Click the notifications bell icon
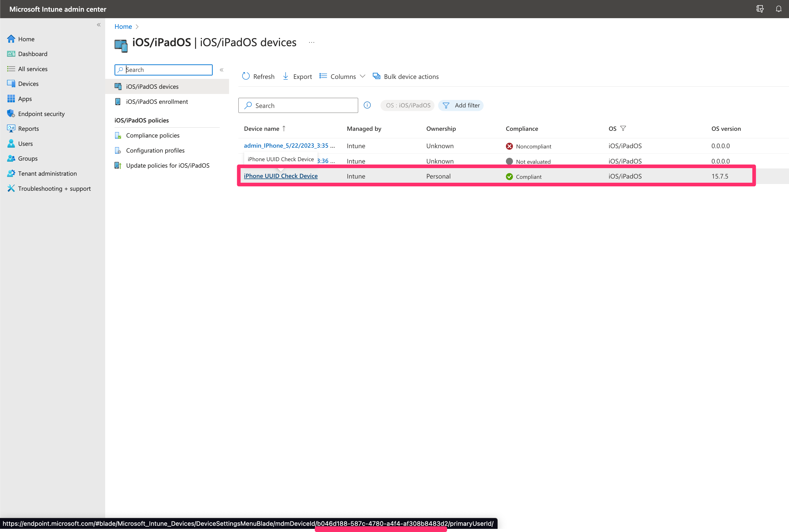Image resolution: width=789 pixels, height=532 pixels. coord(778,9)
